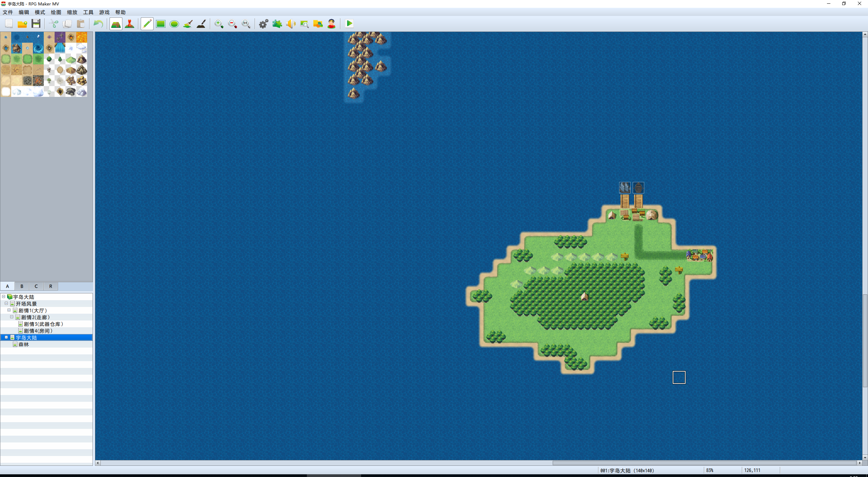Click the horizontal scrollbar thumb of the map
This screenshot has height=477, width=868.
(x=704, y=463)
